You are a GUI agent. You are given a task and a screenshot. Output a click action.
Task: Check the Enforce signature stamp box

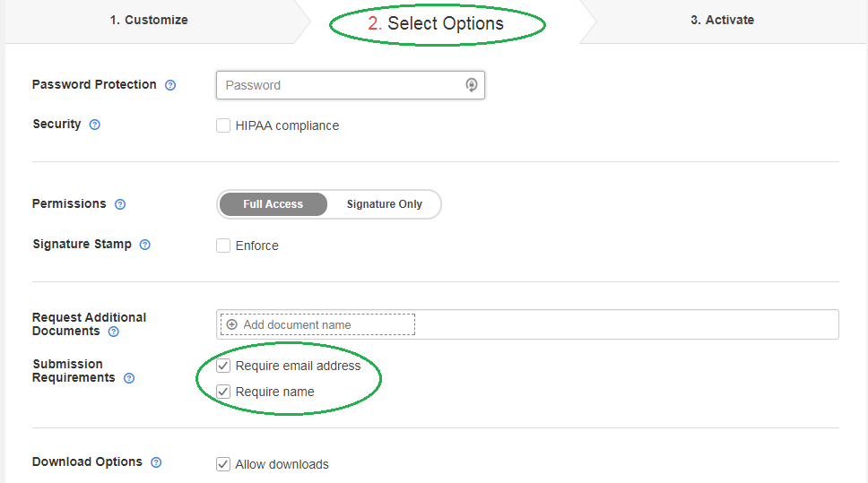[x=223, y=246]
